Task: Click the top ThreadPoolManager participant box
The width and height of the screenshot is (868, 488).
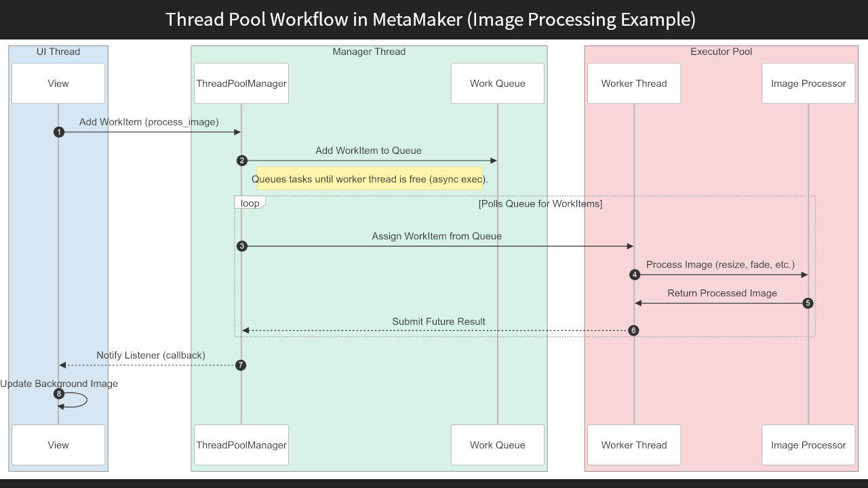Action: click(x=241, y=83)
